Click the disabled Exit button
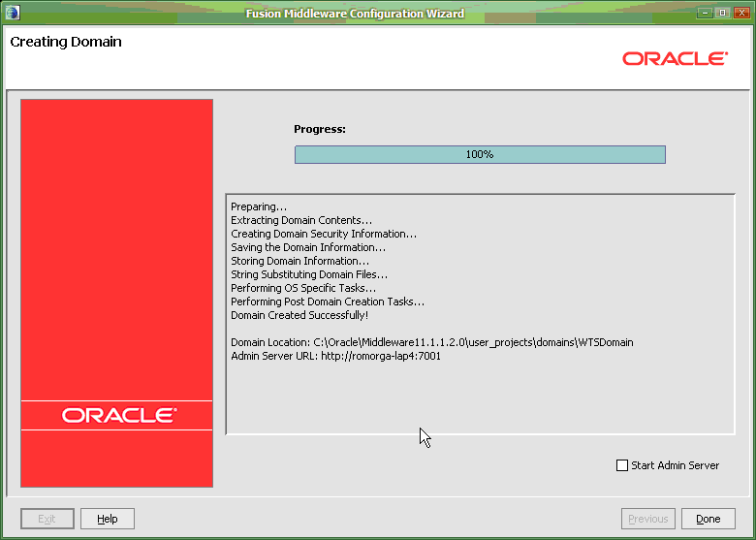This screenshot has width=756, height=540. [x=47, y=519]
